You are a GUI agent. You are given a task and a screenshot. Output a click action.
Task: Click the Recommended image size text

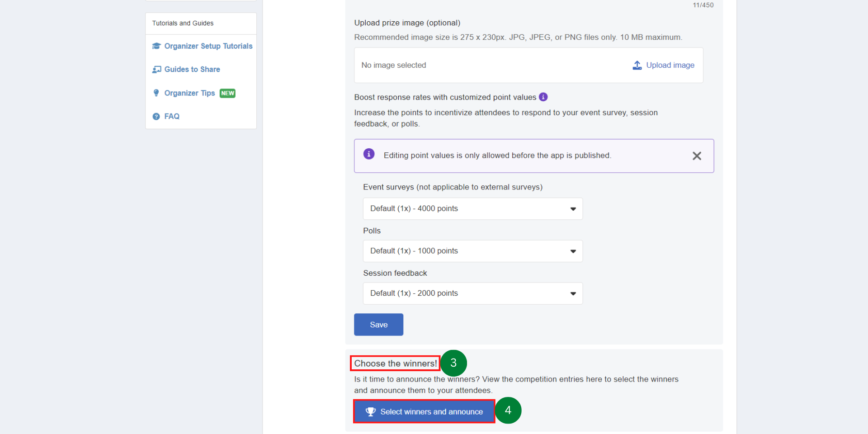pos(518,37)
